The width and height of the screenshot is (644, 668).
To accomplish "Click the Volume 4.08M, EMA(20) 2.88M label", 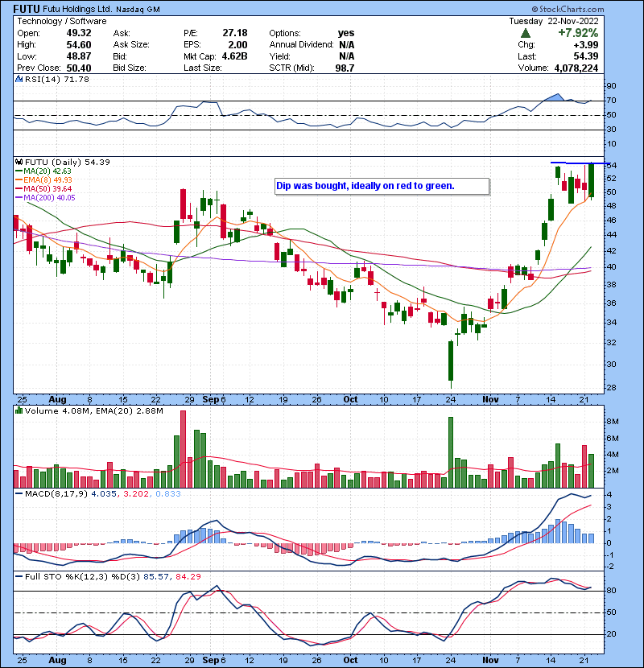I will click(x=93, y=410).
